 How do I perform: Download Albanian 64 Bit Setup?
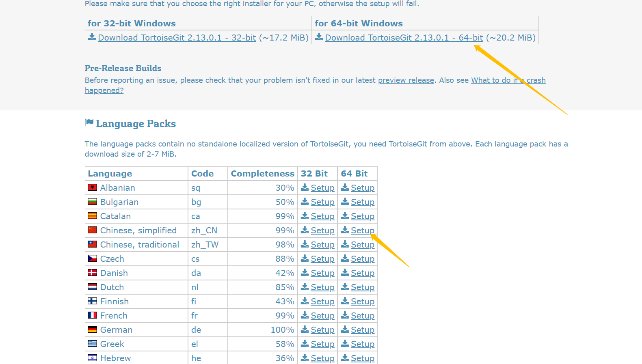pyautogui.click(x=363, y=188)
